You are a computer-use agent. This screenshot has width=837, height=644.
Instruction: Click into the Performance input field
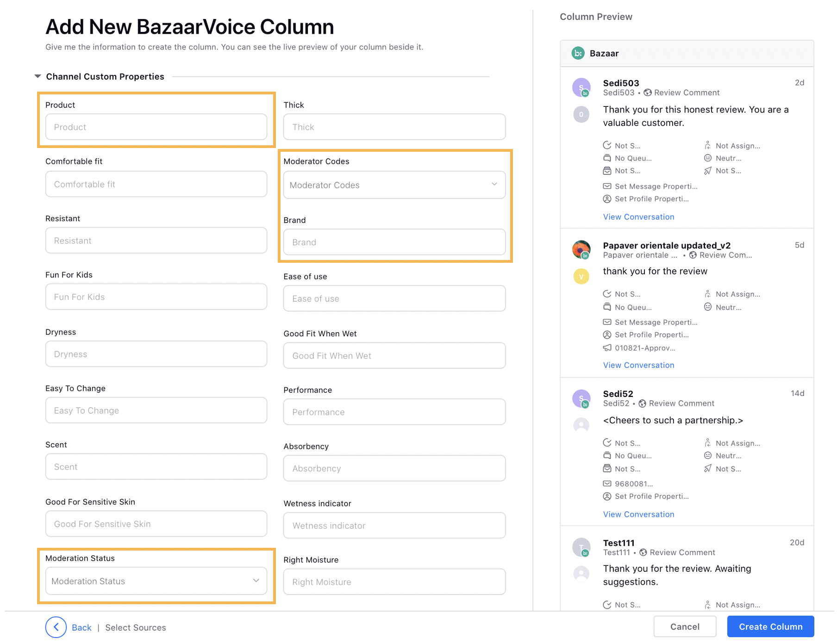point(394,412)
